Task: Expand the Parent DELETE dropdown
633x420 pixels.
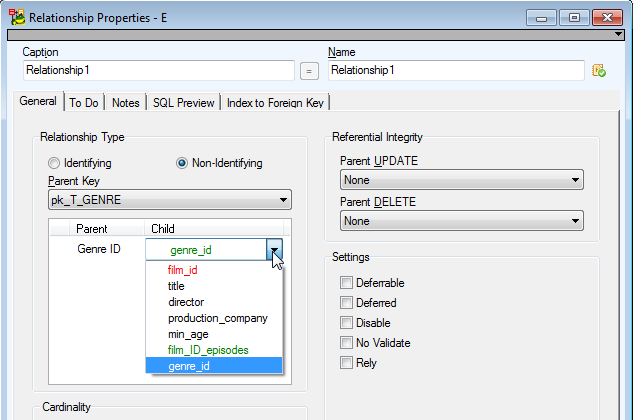Action: point(462,221)
